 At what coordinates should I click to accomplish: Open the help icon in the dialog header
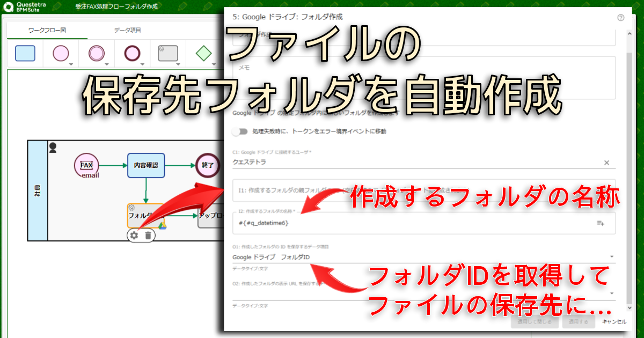click(621, 17)
